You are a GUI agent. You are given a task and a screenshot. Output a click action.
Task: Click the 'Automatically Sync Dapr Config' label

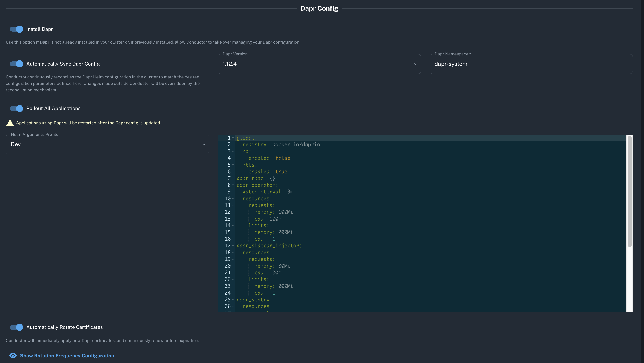coord(63,64)
